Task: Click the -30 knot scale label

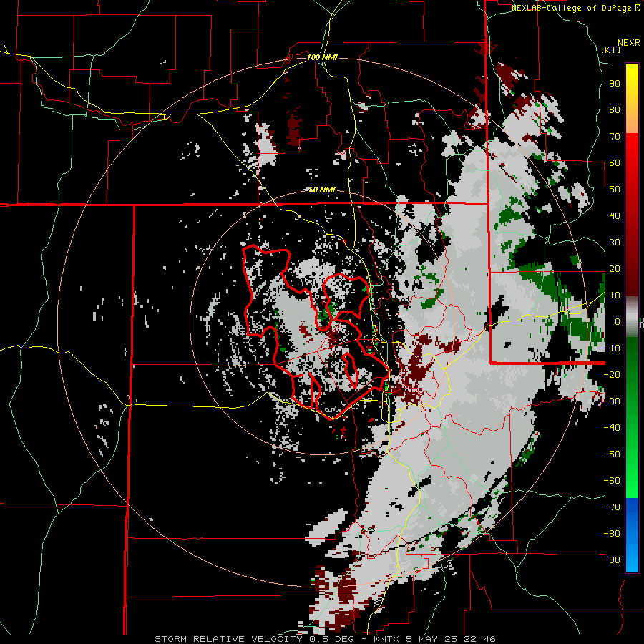Action: 612,401
